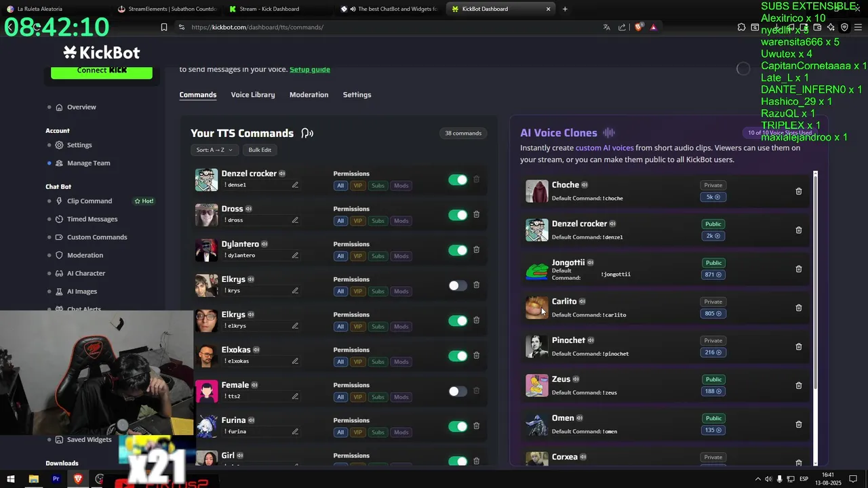Play the Furina voice preview

click(251, 420)
